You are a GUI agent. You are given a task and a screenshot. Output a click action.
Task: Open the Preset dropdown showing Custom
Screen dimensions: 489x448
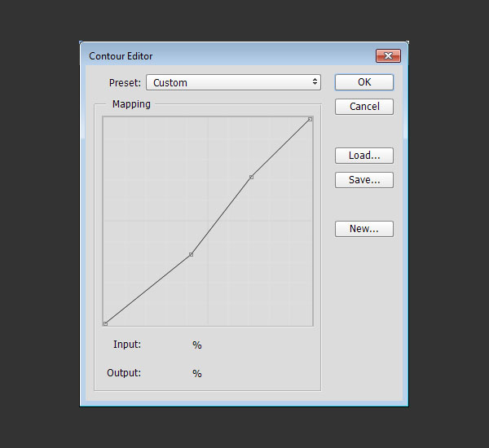pos(232,82)
